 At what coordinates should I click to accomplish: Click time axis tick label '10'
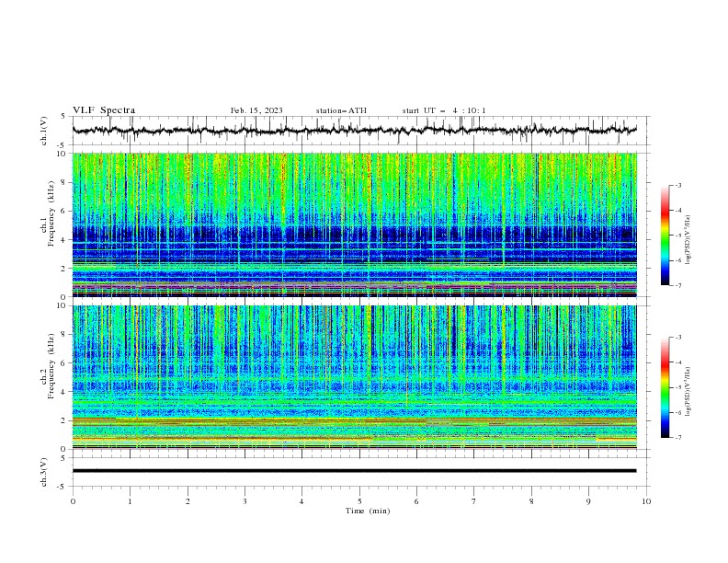click(x=646, y=501)
